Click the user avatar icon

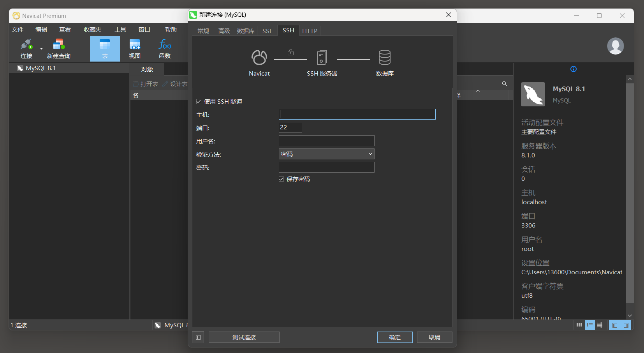616,46
